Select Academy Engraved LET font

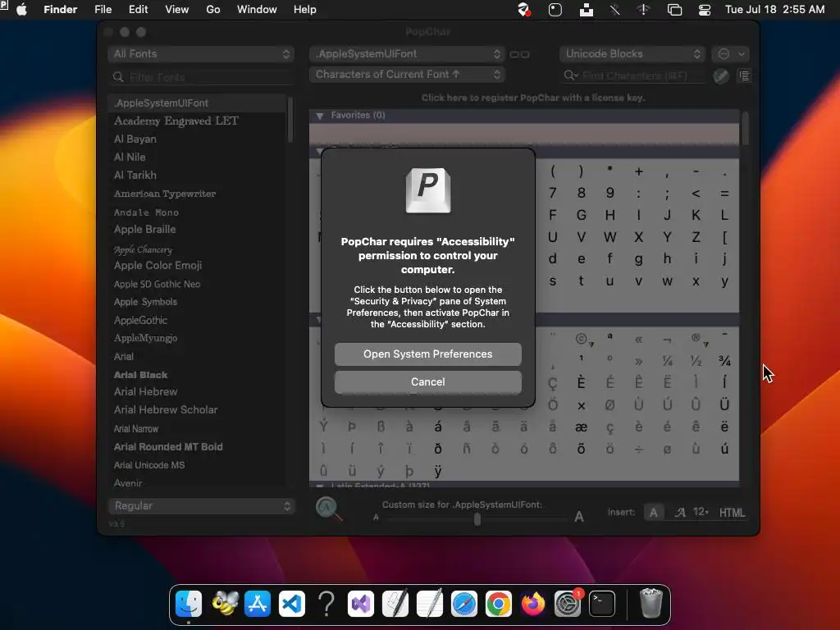pyautogui.click(x=176, y=121)
